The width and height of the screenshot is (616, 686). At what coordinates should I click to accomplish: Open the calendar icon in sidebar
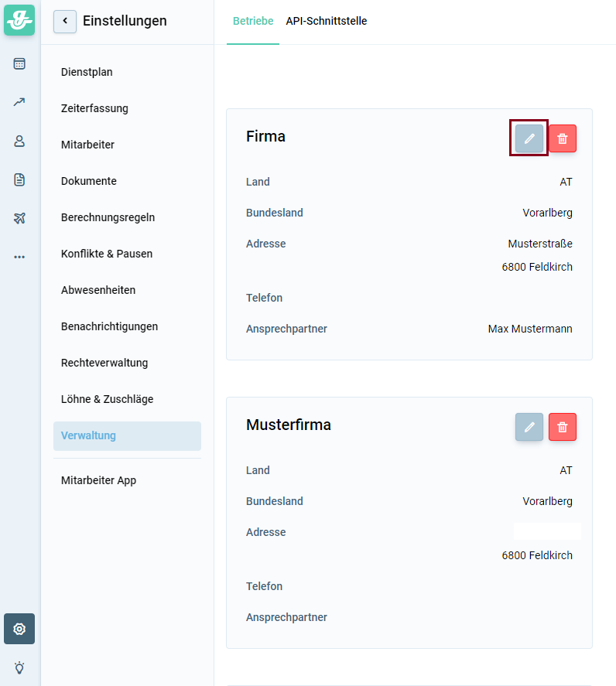19,64
